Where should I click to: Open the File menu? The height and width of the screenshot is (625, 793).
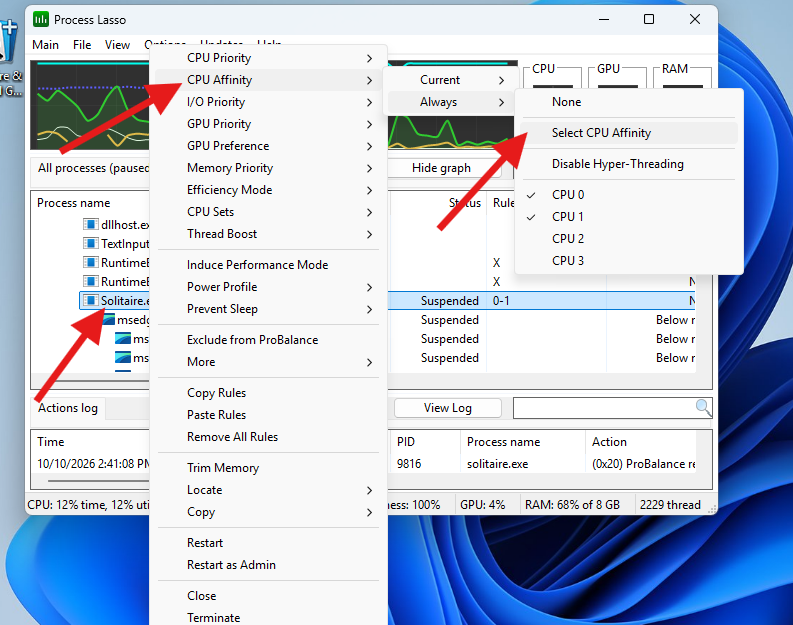tap(82, 45)
